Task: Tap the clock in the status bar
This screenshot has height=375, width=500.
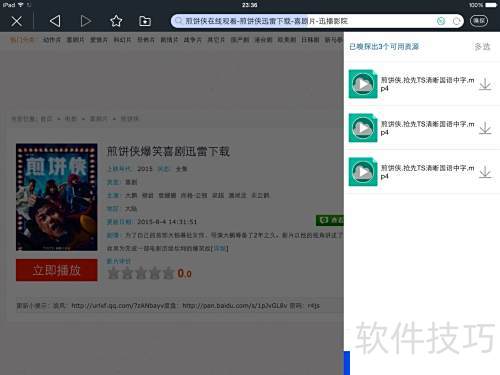Action: click(x=250, y=5)
